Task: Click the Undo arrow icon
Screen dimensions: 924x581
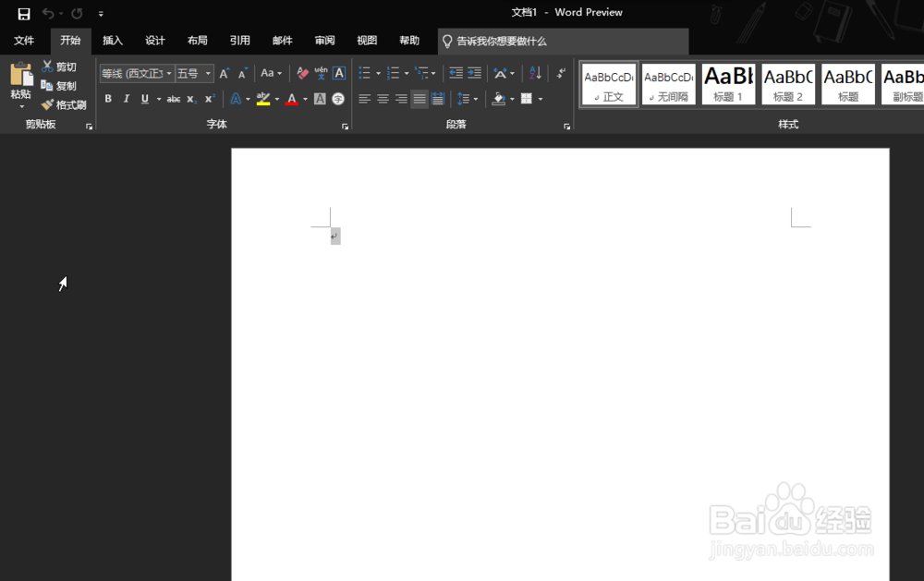Action: [x=48, y=13]
